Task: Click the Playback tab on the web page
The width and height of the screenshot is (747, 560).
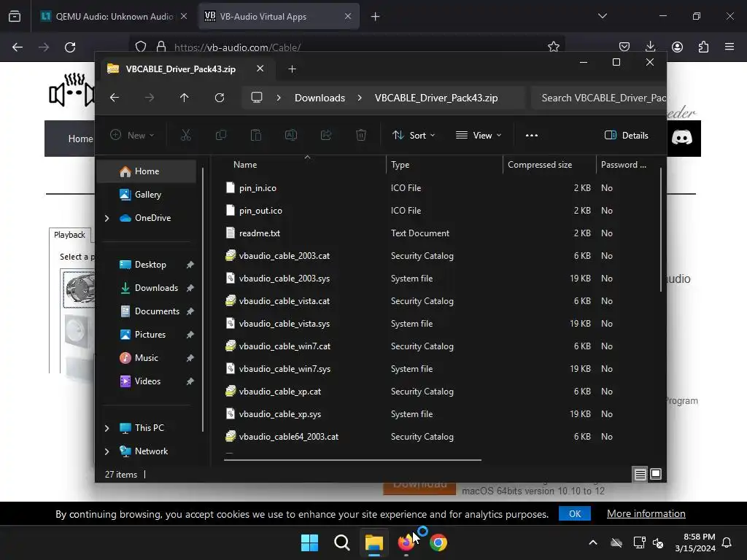Action: pos(69,235)
